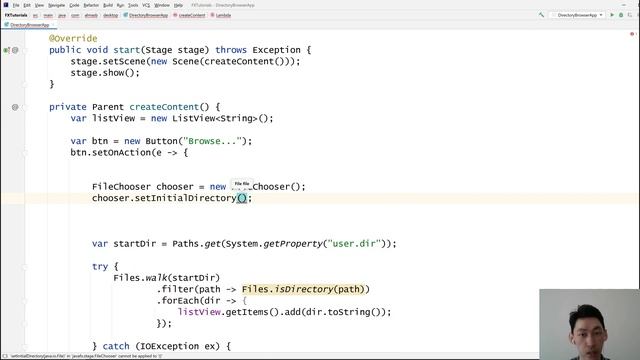This screenshot has width=640, height=360.
Task: Click Paths.get method call
Action: tap(196, 244)
